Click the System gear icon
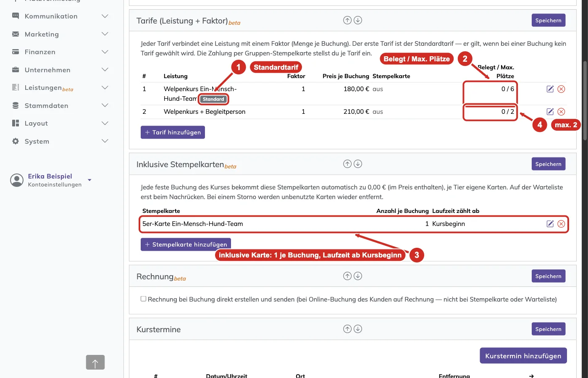The width and height of the screenshot is (588, 378). tap(16, 141)
